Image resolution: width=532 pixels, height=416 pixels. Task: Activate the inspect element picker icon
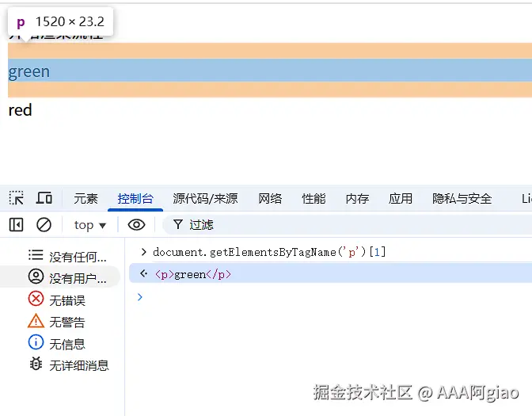pyautogui.click(x=17, y=198)
